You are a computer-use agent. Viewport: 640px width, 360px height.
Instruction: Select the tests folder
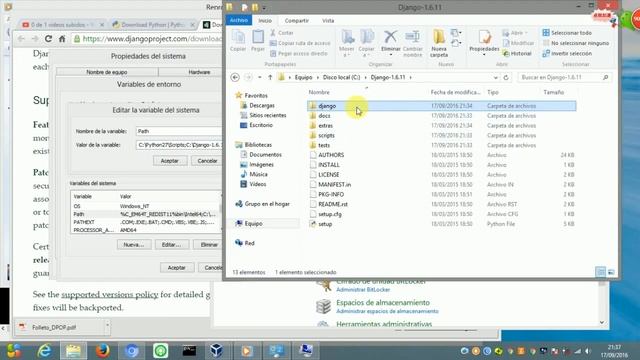[324, 145]
